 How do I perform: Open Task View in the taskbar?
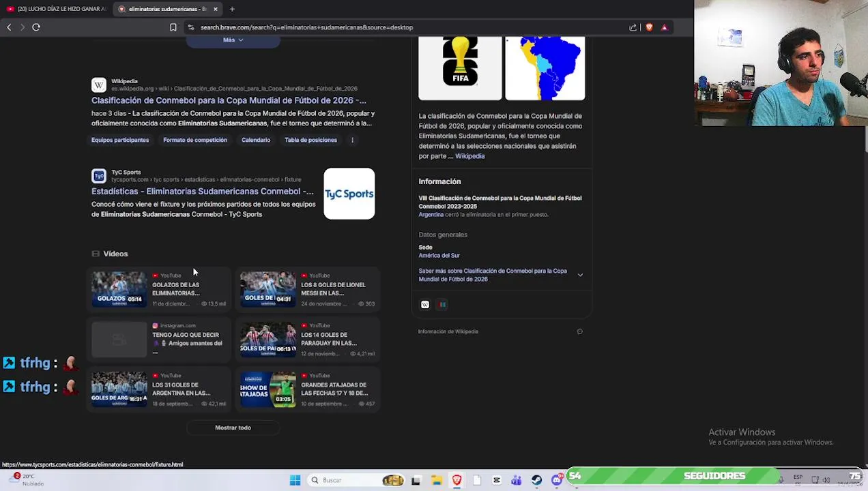[416, 480]
